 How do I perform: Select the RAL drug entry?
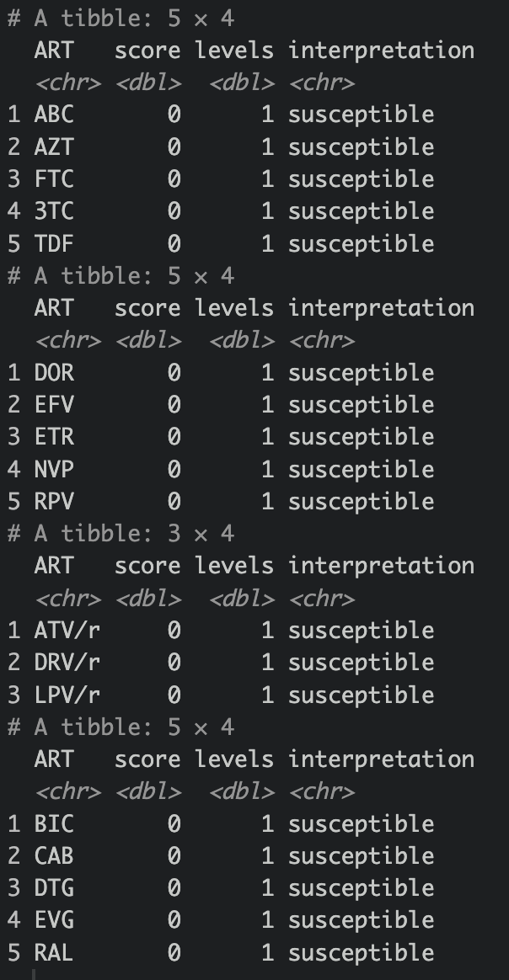click(x=54, y=953)
